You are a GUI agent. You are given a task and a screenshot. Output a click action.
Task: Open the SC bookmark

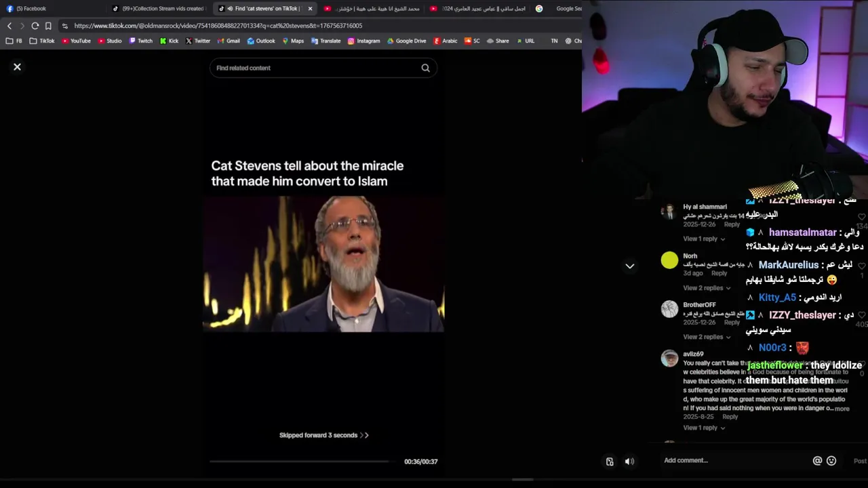click(472, 41)
